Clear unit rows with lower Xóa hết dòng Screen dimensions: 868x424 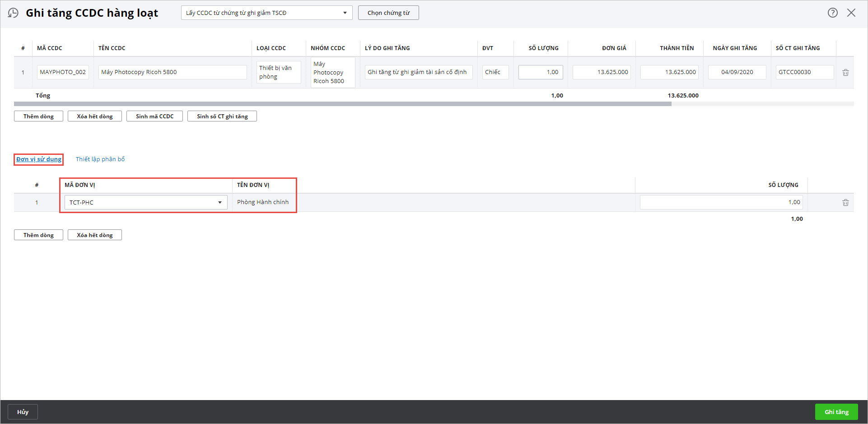(x=94, y=235)
